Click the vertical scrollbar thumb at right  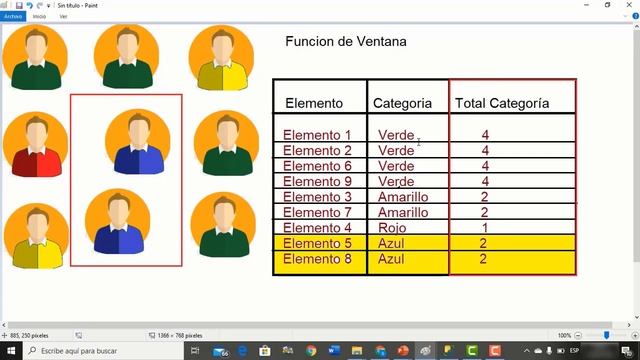(636, 147)
